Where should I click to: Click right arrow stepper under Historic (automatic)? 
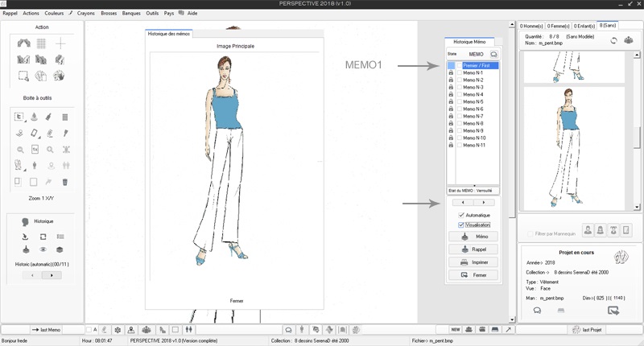(52, 275)
